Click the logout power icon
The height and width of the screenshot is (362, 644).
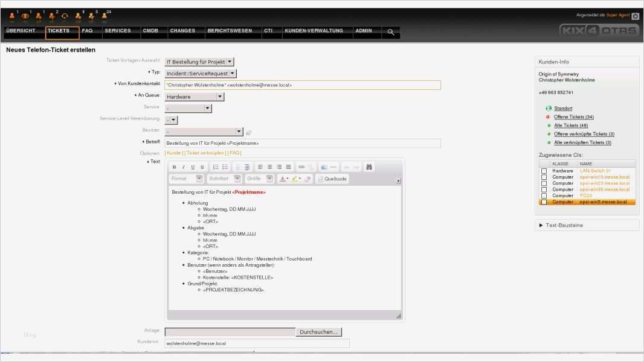pos(635,16)
